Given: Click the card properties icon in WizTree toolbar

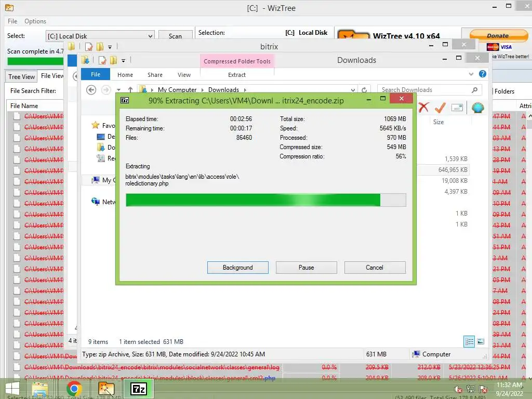Looking at the screenshot, I should [x=457, y=108].
